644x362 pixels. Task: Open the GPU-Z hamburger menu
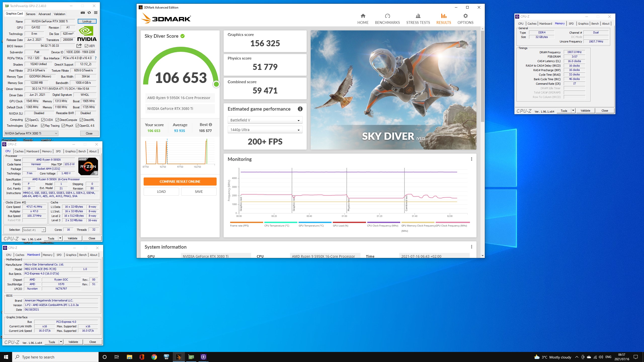96,13
